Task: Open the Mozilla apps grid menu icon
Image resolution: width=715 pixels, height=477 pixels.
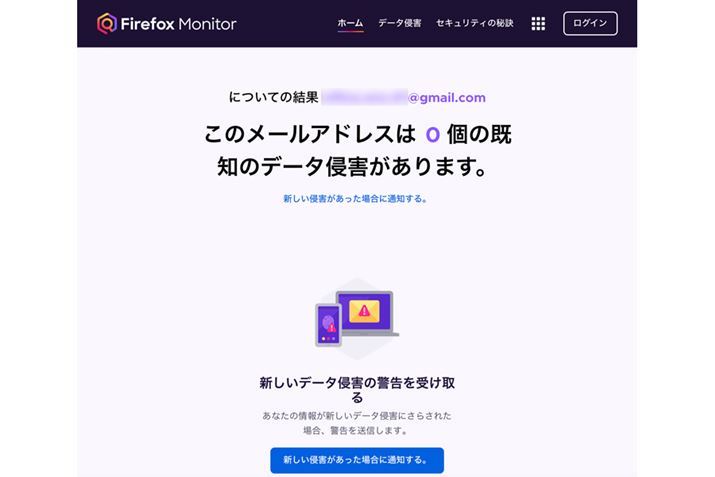Action: 538,23
